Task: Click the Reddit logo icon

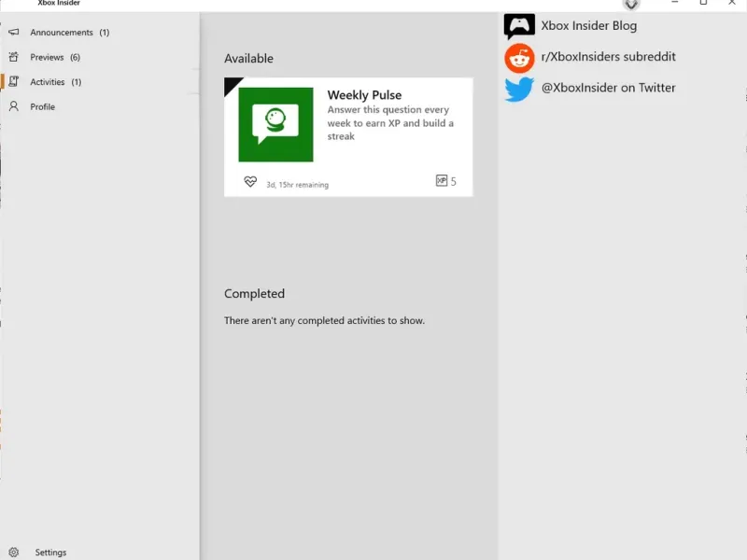Action: [519, 58]
